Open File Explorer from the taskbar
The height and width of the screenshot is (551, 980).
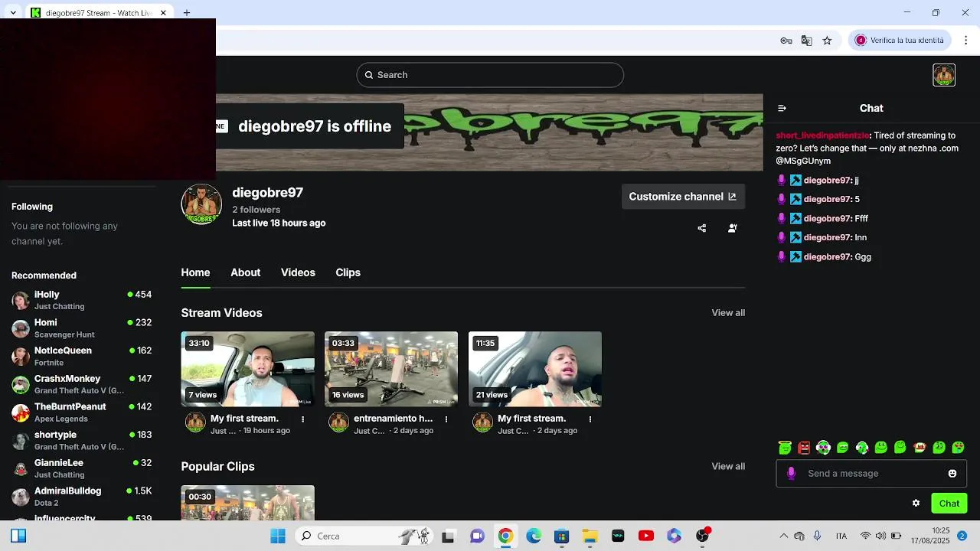click(590, 536)
